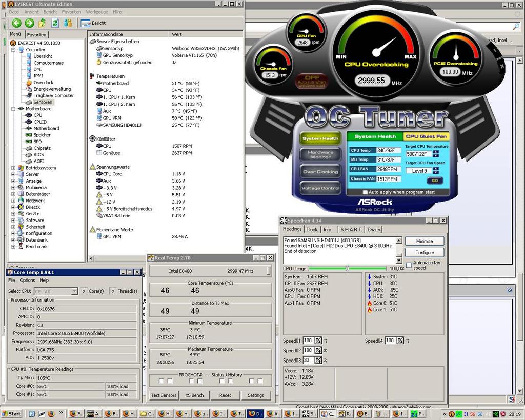Click the Up one level folder icon

coord(42,23)
